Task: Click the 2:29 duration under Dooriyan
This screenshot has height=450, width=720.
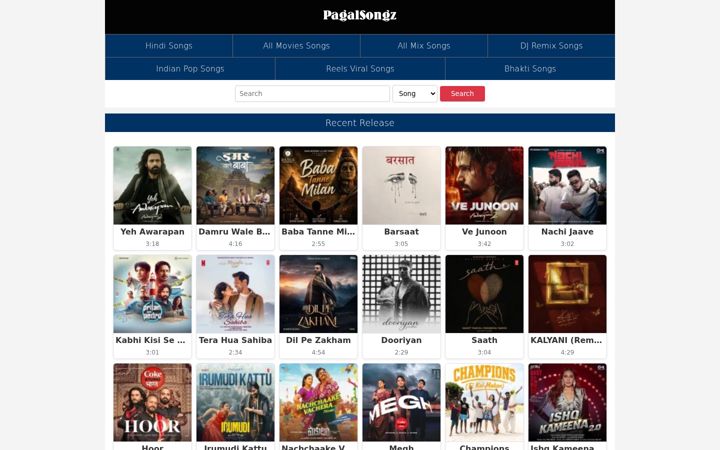Action: tap(401, 353)
